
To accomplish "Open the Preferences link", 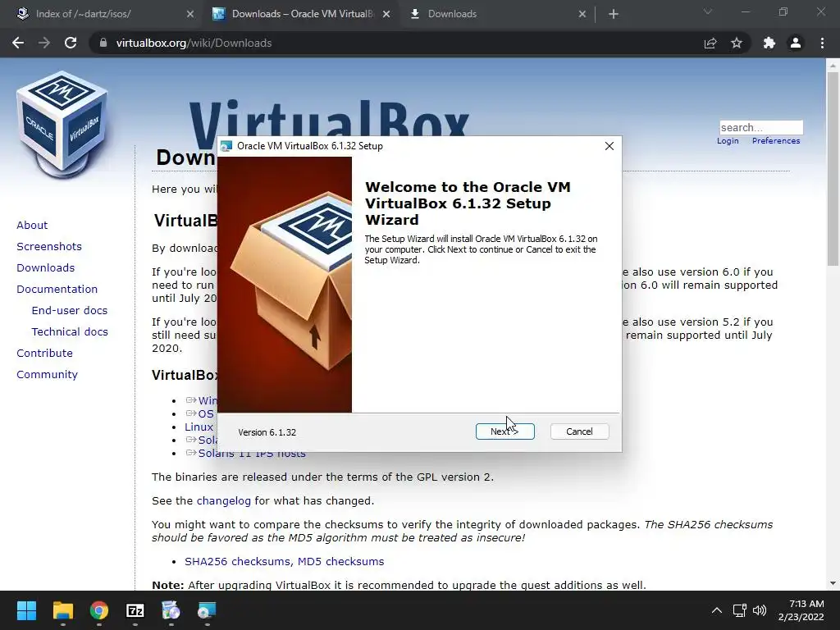I will click(776, 141).
